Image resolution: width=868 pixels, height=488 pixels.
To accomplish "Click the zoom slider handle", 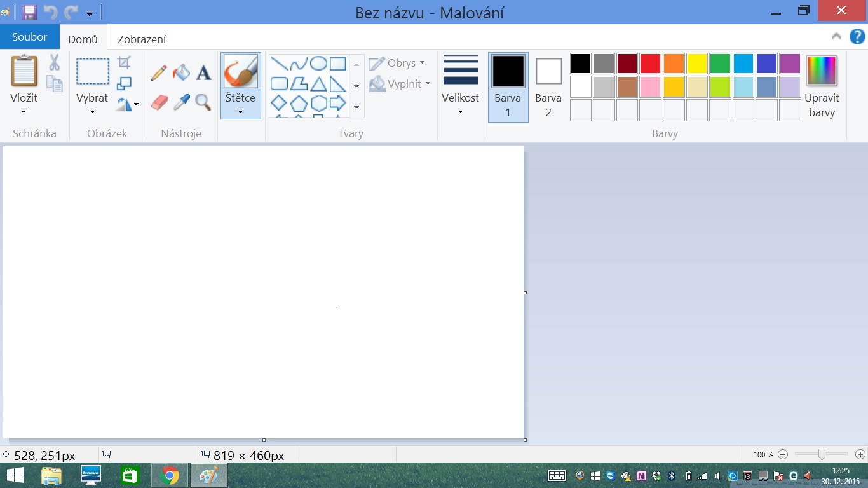I will point(822,454).
